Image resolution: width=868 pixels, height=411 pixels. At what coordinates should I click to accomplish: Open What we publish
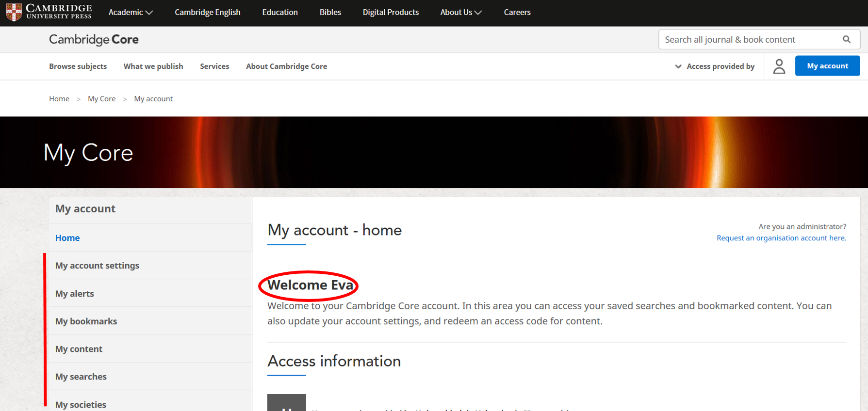pyautogui.click(x=153, y=66)
